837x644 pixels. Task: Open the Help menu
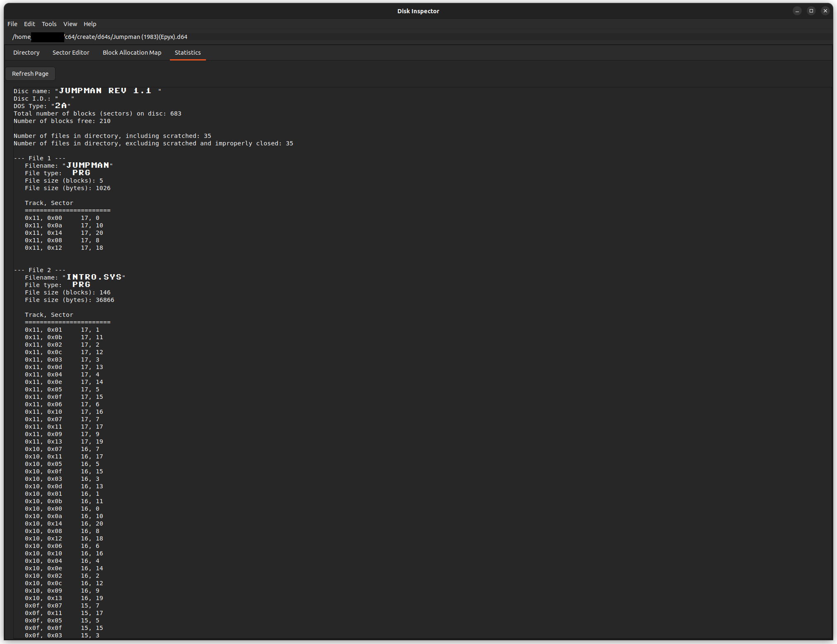(90, 24)
